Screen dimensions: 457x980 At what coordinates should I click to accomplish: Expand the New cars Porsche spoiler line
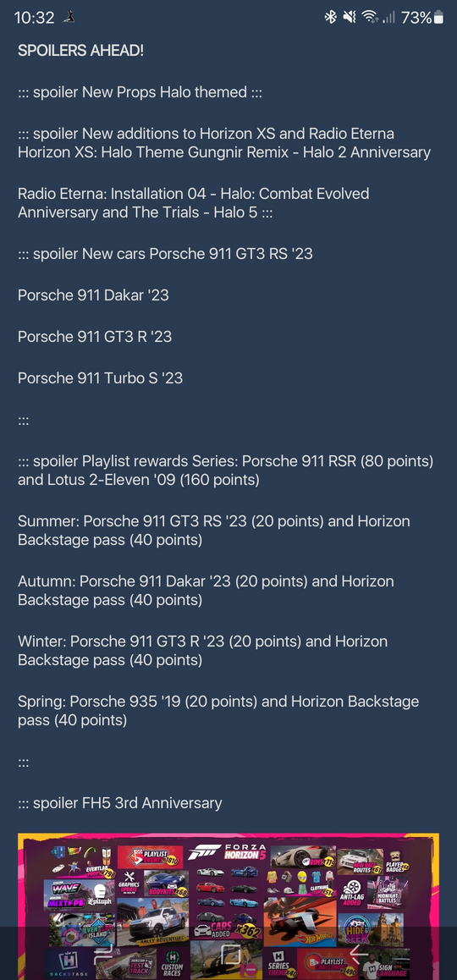(165, 254)
